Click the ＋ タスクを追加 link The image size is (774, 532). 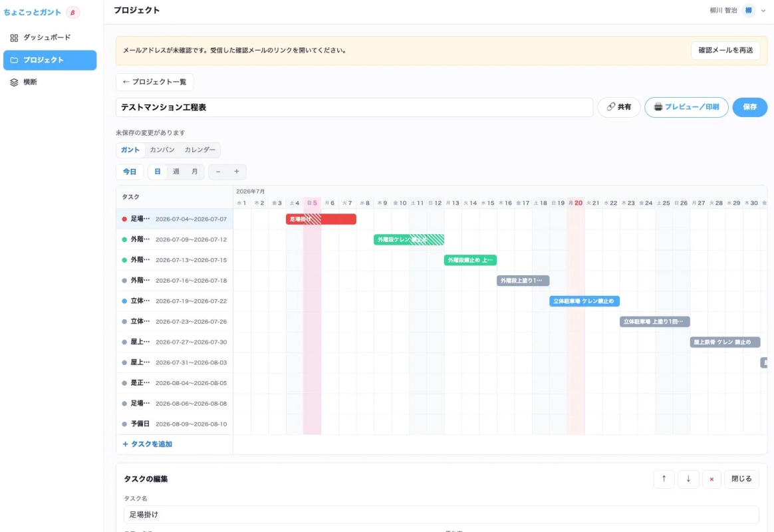point(147,444)
